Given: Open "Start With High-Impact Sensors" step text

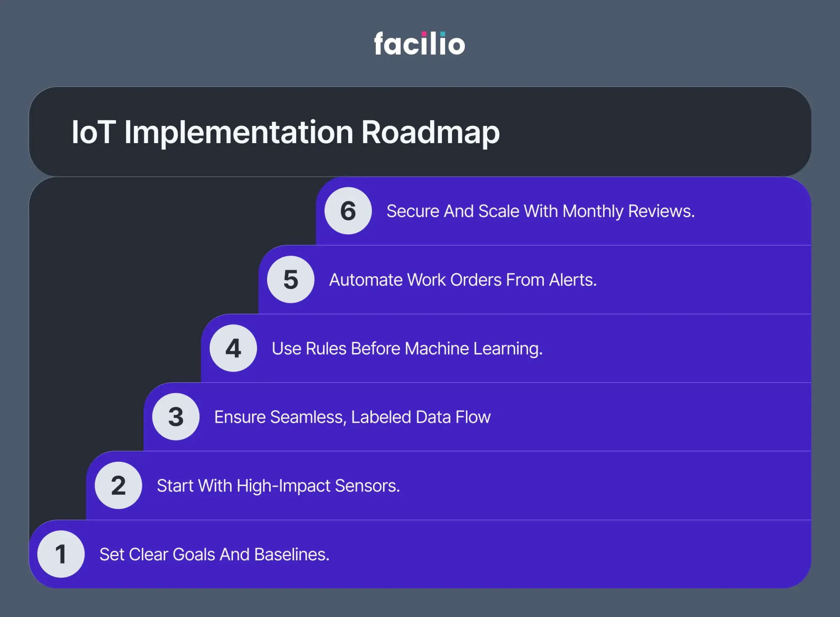Looking at the screenshot, I should point(278,486).
